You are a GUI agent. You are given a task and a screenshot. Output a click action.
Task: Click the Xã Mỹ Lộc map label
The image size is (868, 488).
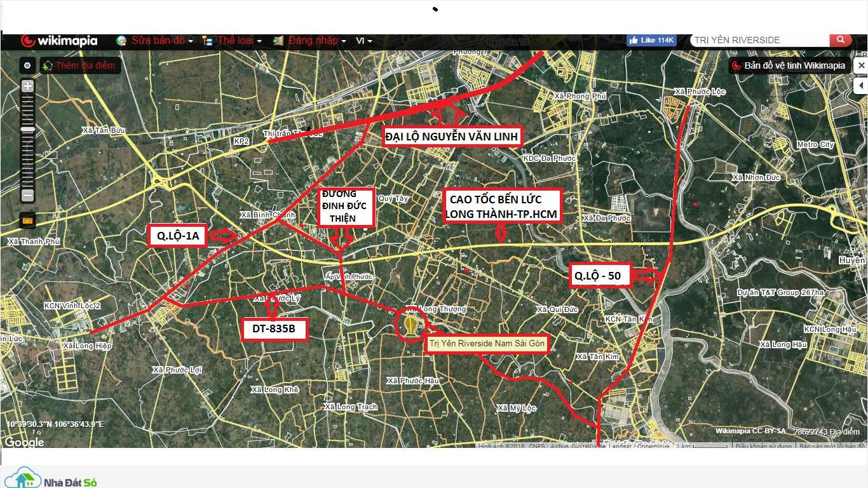(x=517, y=408)
